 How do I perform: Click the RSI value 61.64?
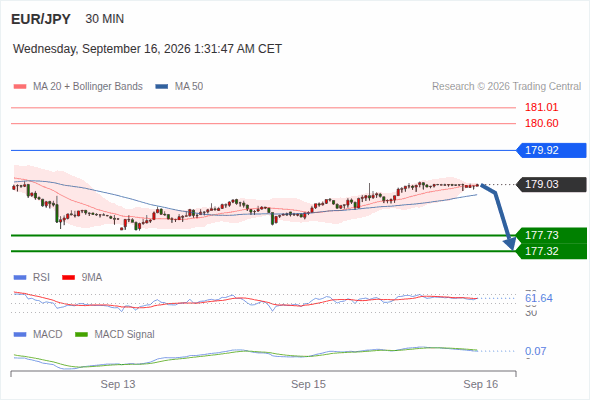point(539,298)
